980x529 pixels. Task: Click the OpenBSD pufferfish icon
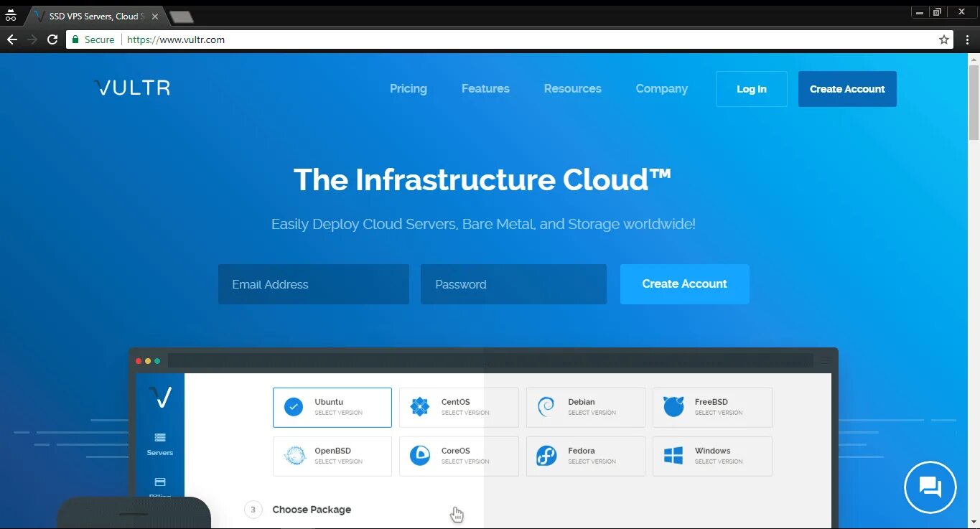[294, 456]
